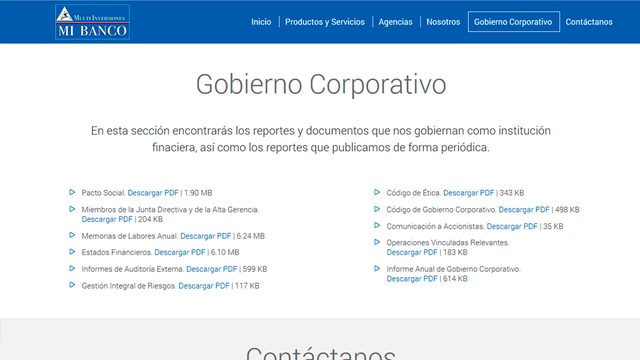The width and height of the screenshot is (640, 360).
Task: Download Código de Gobierno Corporativo PDF
Action: tap(524, 209)
